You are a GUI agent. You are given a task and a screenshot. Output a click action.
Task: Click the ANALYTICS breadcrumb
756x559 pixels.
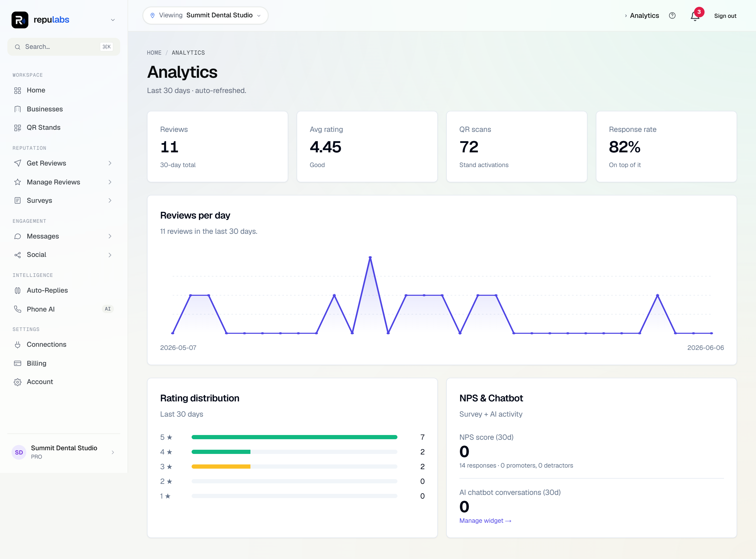click(x=188, y=53)
